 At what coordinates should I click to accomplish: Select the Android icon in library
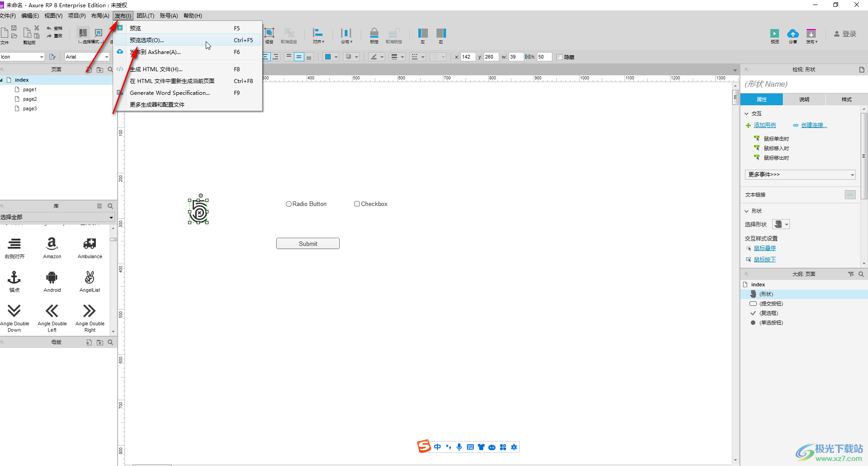52,277
